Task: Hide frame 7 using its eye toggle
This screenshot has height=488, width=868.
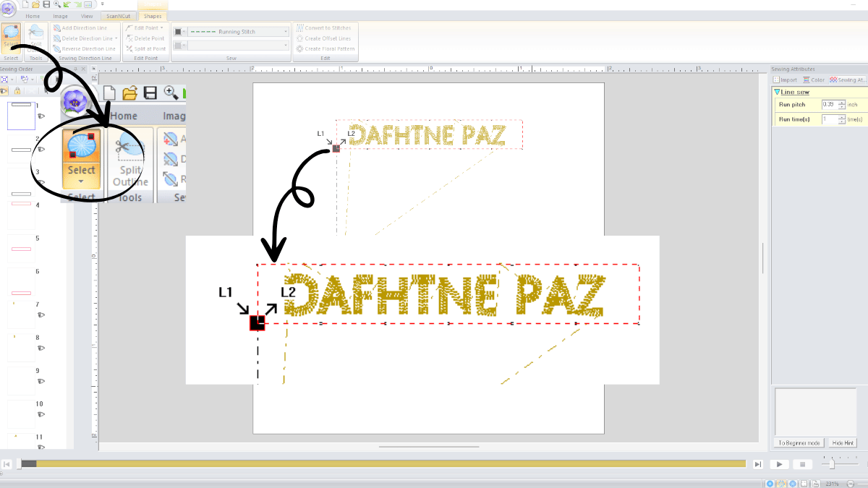Action: [x=41, y=313]
